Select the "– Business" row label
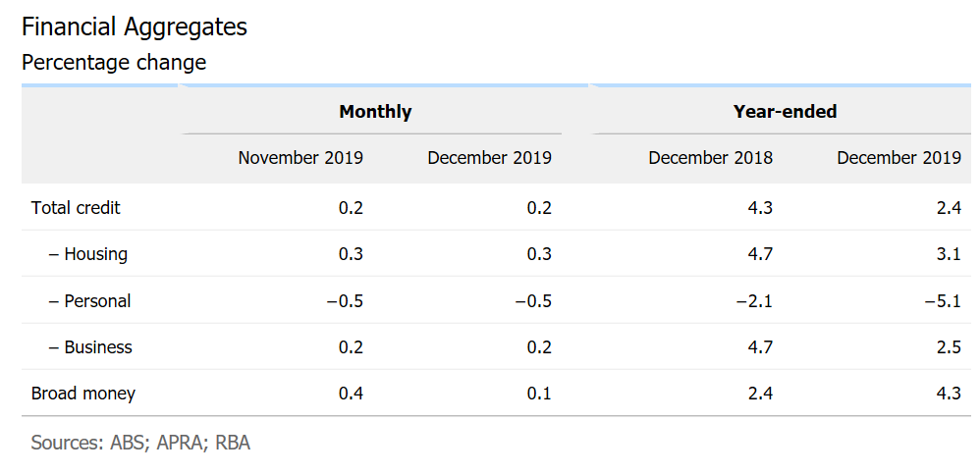This screenshot has height=475, width=980. [x=90, y=347]
